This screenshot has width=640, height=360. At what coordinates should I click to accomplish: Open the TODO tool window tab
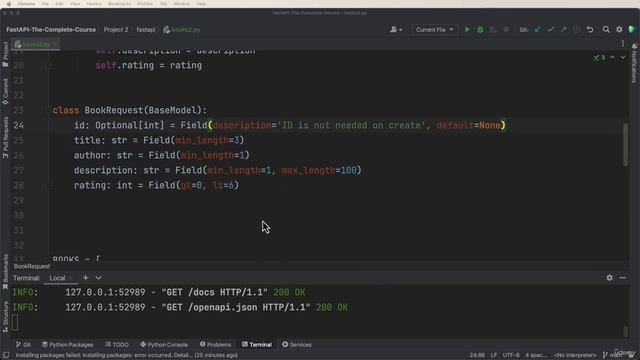[x=117, y=345]
